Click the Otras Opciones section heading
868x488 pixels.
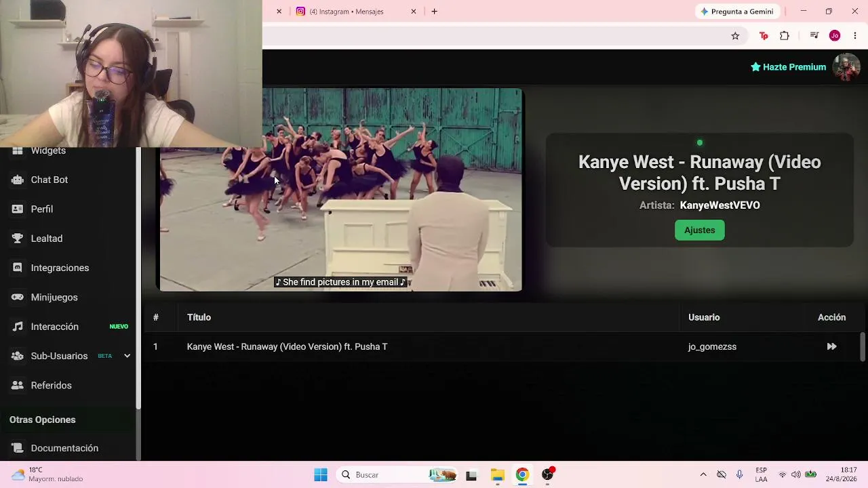pos(42,420)
